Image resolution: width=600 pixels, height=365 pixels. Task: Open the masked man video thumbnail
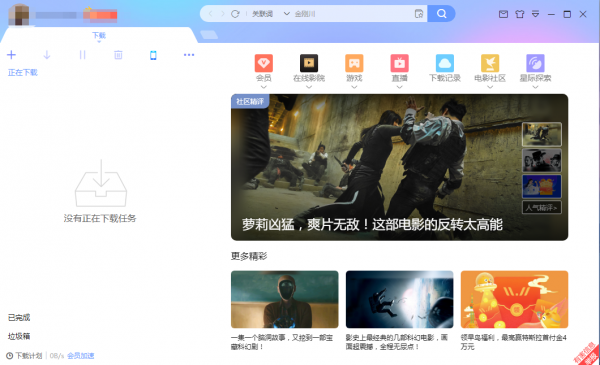285,299
